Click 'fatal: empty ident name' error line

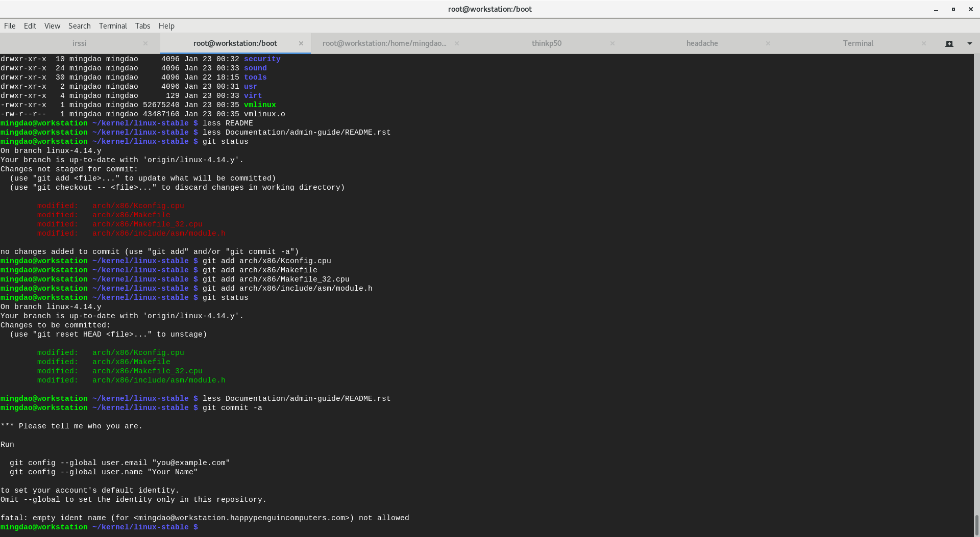tap(205, 518)
